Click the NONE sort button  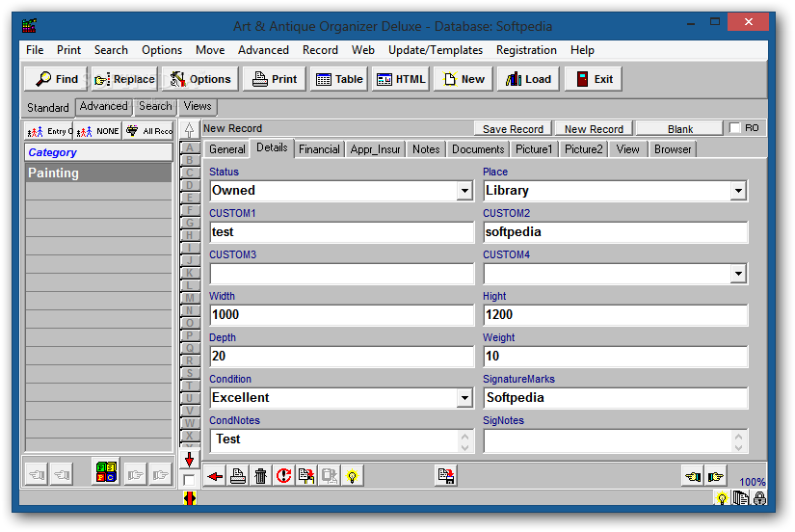click(98, 131)
